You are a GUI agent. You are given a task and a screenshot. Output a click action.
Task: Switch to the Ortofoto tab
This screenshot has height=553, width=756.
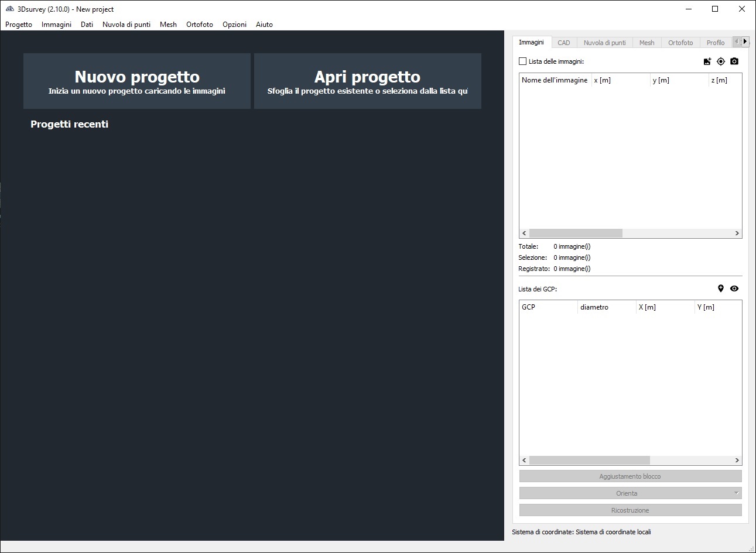[x=680, y=43]
